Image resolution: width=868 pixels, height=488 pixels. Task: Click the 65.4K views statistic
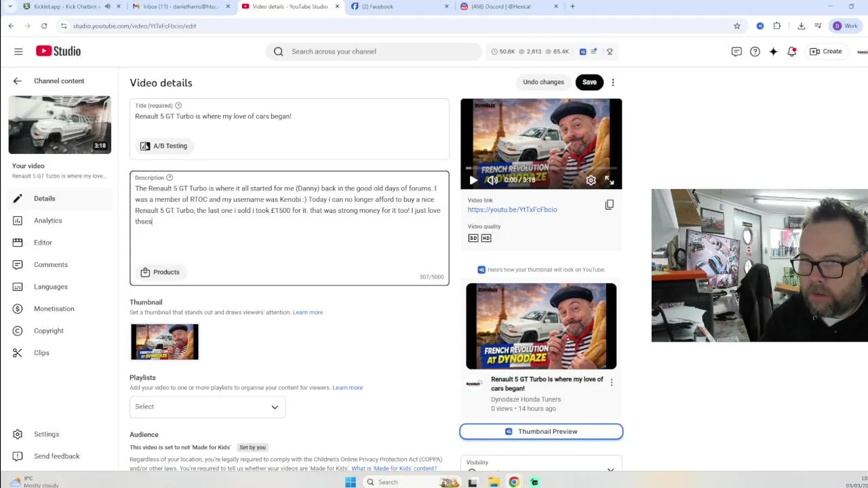point(557,52)
